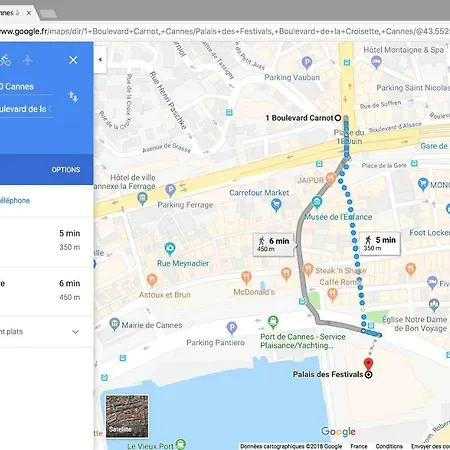This screenshot has width=450, height=450.
Task: Collapse the side panel arrow
Action: (100, 60)
